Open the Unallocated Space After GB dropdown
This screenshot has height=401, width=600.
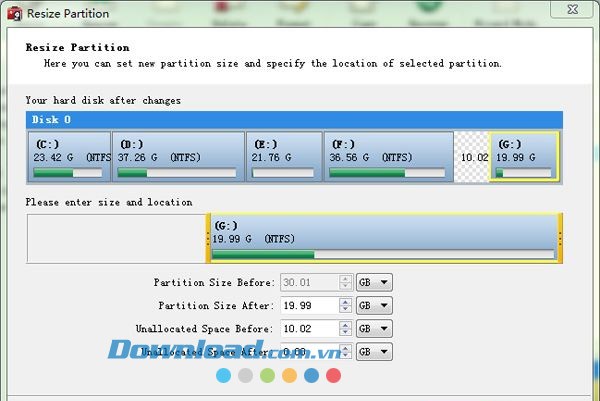point(374,351)
